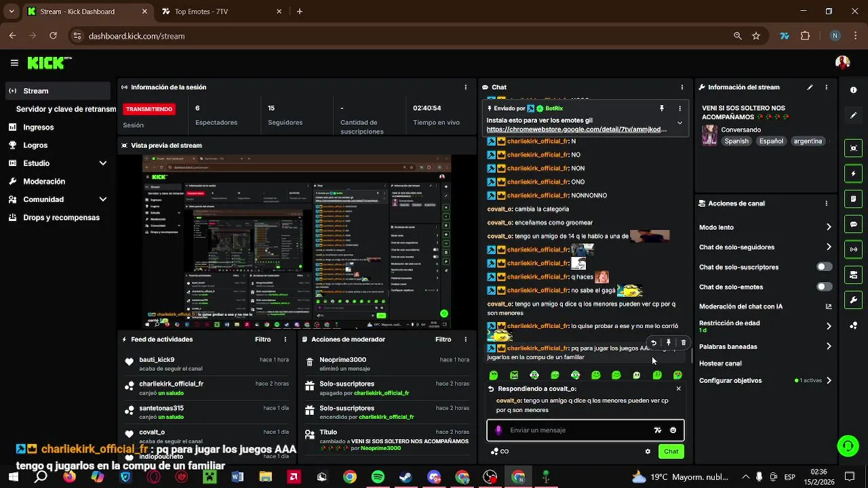
Task: Click the reply arrow on the hovered chat message
Action: pos(654,343)
